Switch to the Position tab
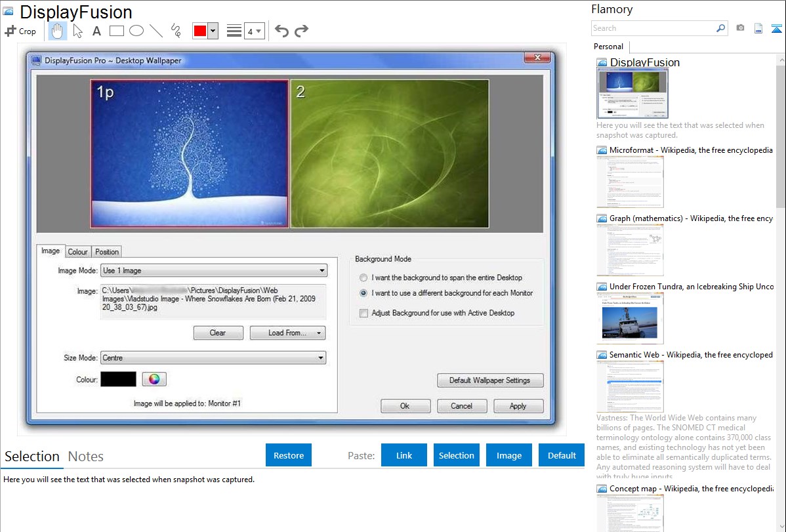786x532 pixels. [107, 252]
